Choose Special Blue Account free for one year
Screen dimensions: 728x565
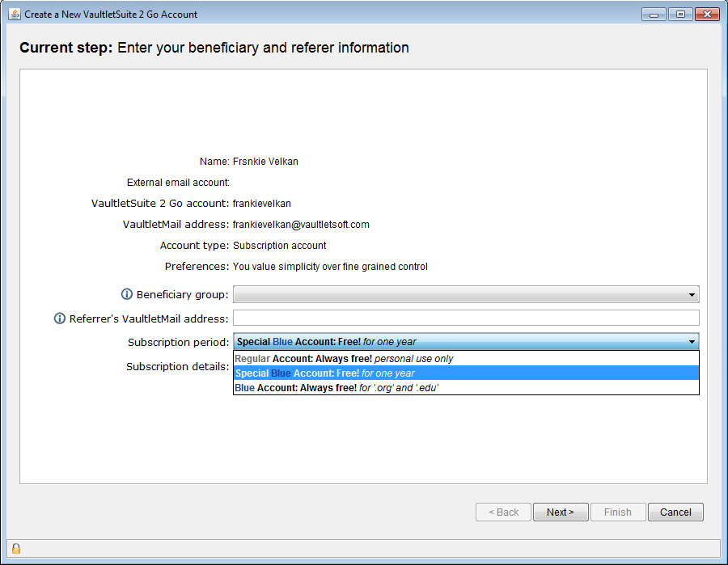tap(466, 373)
